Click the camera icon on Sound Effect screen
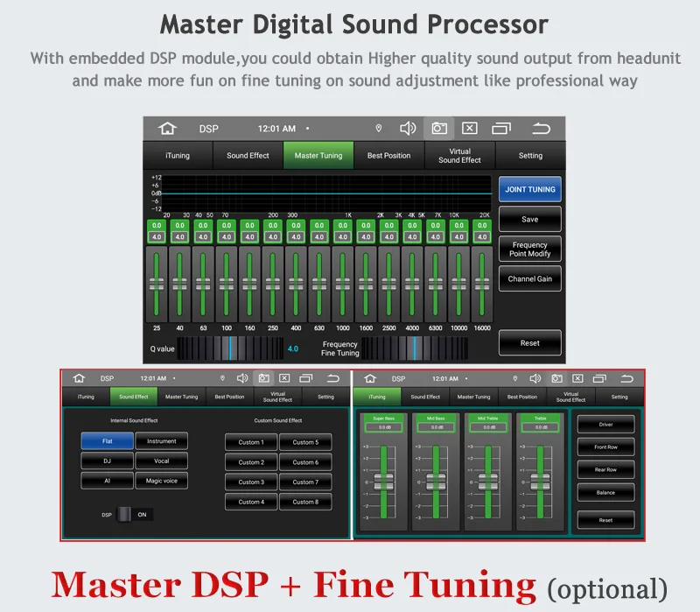Image resolution: width=700 pixels, height=612 pixels. coord(264,378)
